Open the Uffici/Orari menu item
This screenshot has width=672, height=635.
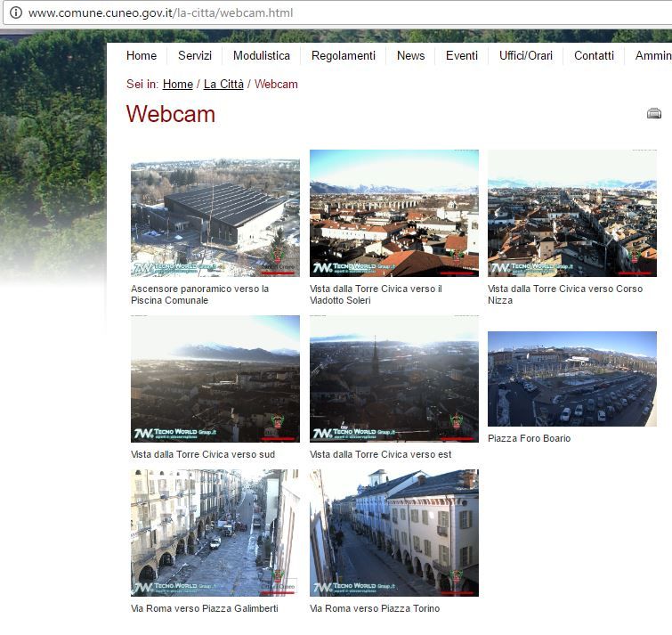coord(526,55)
